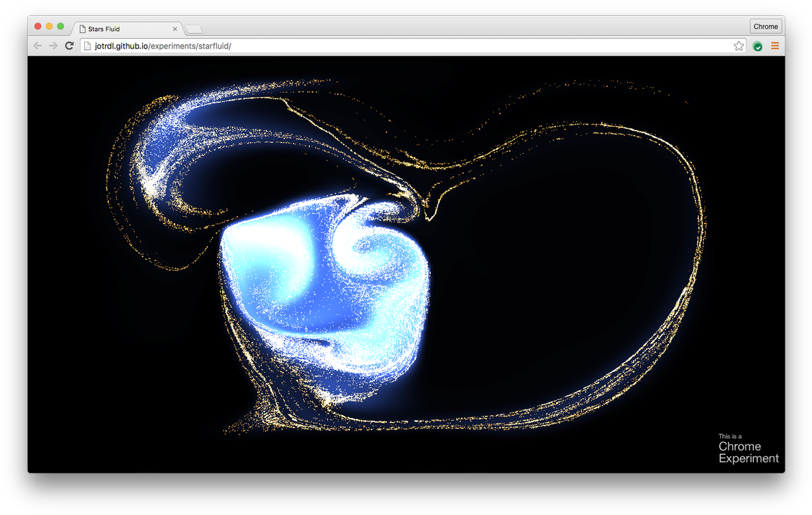The image size is (812, 515).
Task: Open a new tab
Action: (194, 29)
